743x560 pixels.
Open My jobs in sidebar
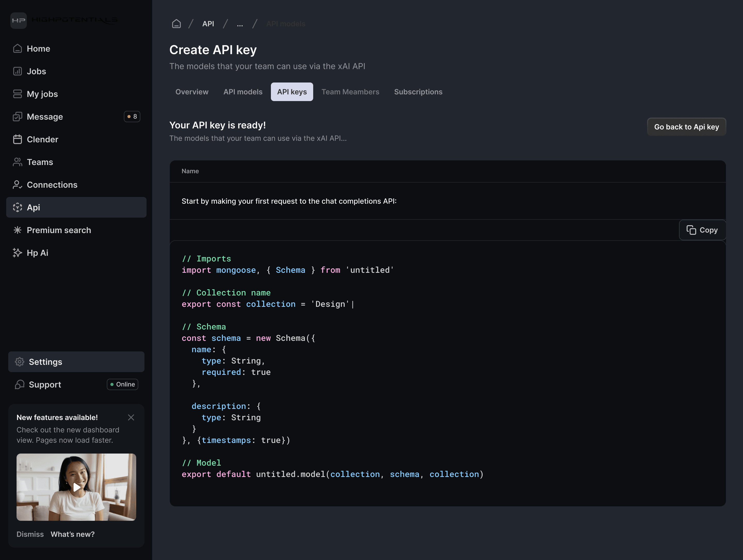click(x=42, y=94)
